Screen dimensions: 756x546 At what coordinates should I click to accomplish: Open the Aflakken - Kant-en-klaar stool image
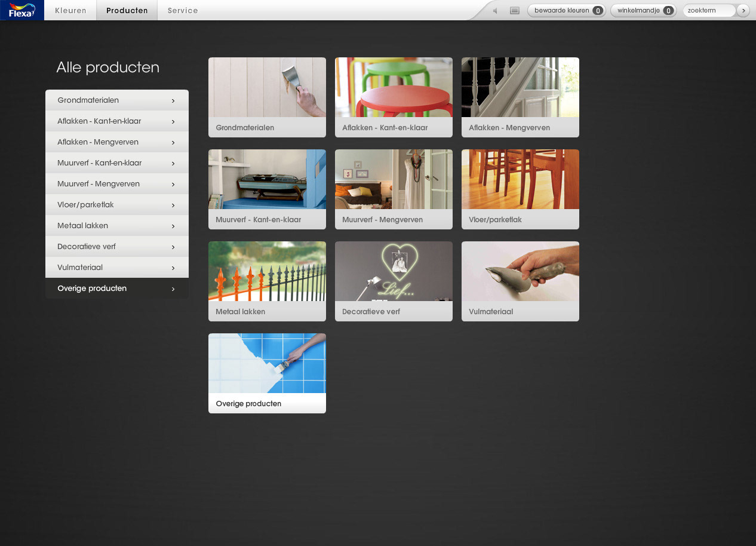[x=394, y=87]
